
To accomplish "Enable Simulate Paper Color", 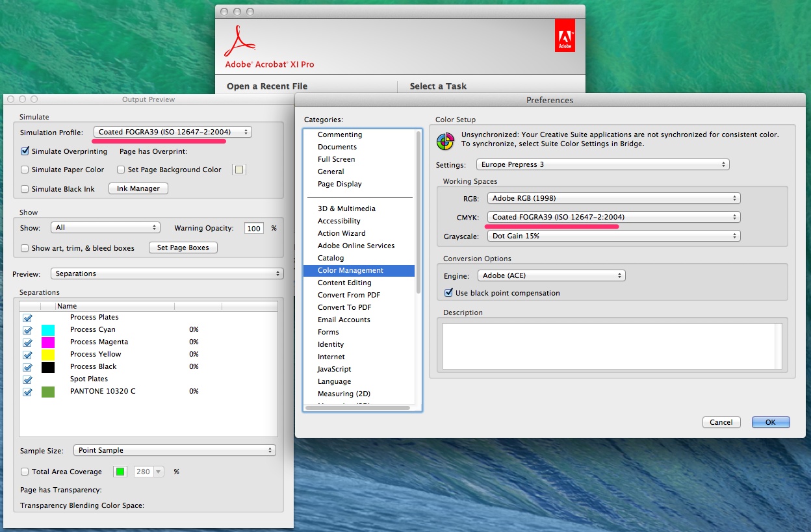I will point(25,170).
